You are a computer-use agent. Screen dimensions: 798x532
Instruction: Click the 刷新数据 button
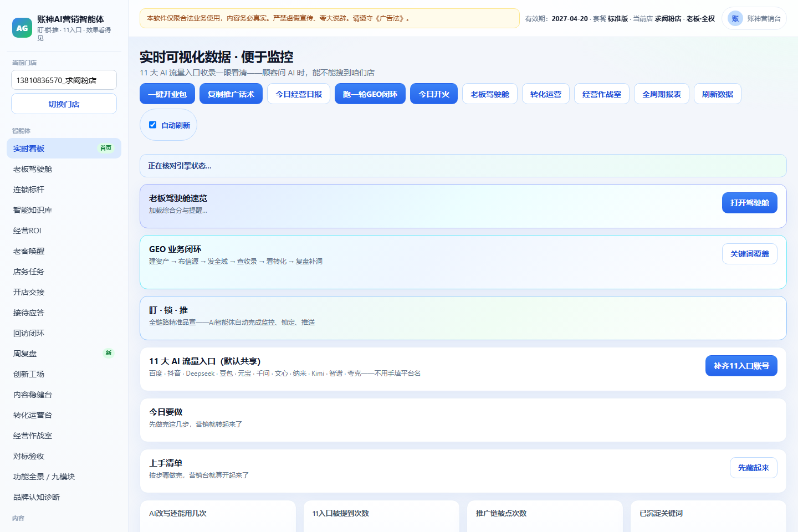tap(718, 94)
